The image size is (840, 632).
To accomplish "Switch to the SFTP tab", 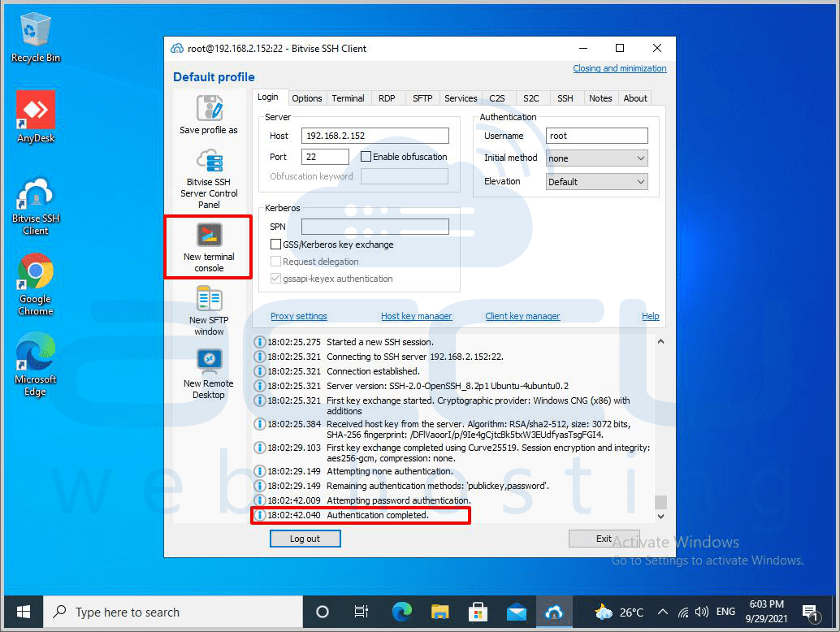I will [x=422, y=98].
